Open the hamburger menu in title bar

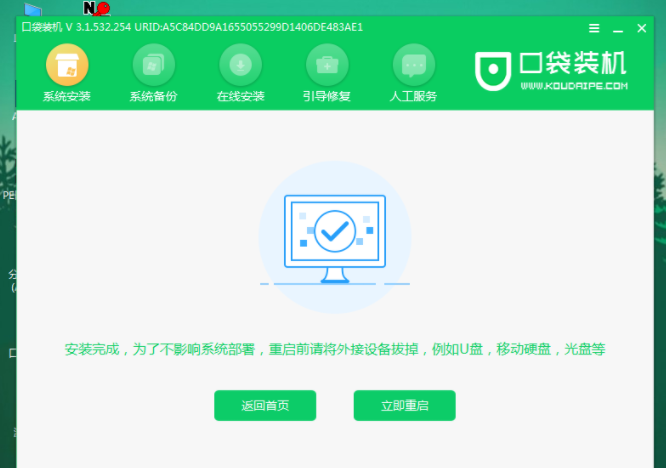click(x=594, y=28)
